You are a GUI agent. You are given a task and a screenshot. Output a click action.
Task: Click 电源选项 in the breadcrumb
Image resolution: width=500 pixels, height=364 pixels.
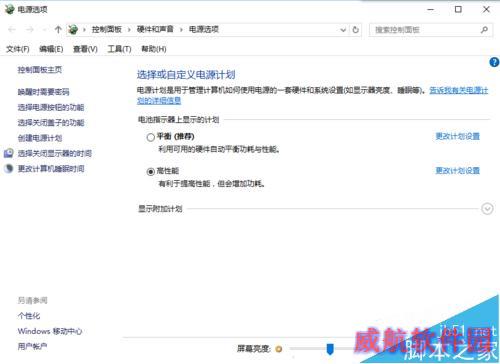point(204,29)
